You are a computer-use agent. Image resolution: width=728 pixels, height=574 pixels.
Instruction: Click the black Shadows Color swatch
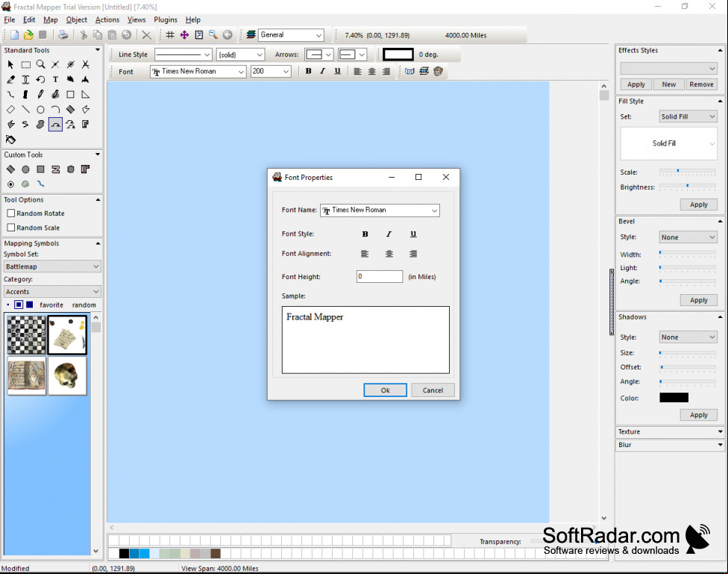(x=674, y=398)
